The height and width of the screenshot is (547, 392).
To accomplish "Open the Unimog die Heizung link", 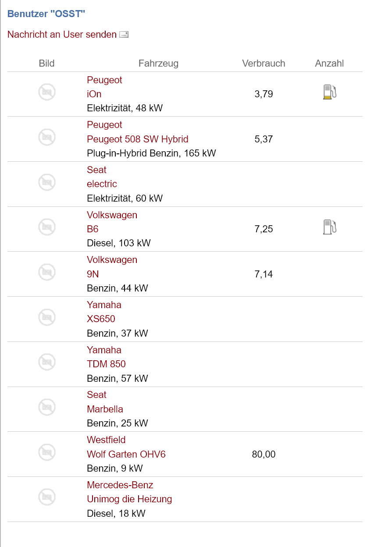I will (129, 499).
